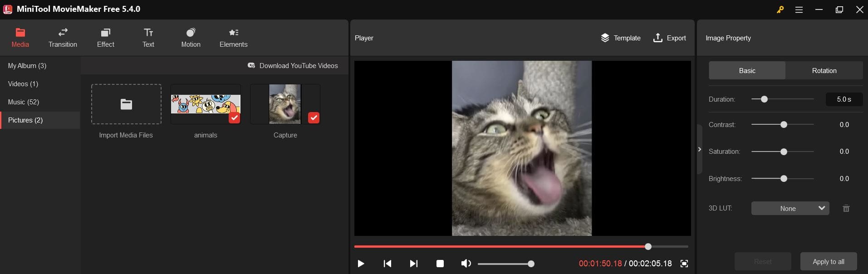Click the volume slider handle
This screenshot has height=274, width=868.
531,264
